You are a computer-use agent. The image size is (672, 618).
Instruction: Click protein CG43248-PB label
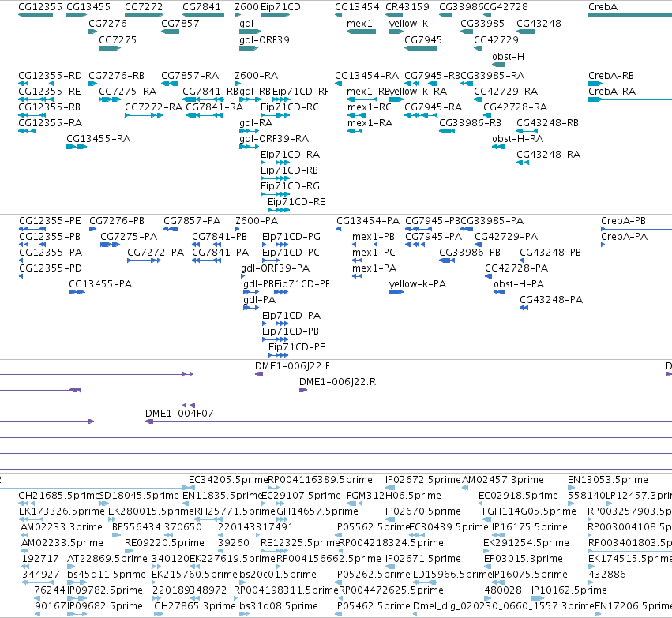pyautogui.click(x=550, y=253)
